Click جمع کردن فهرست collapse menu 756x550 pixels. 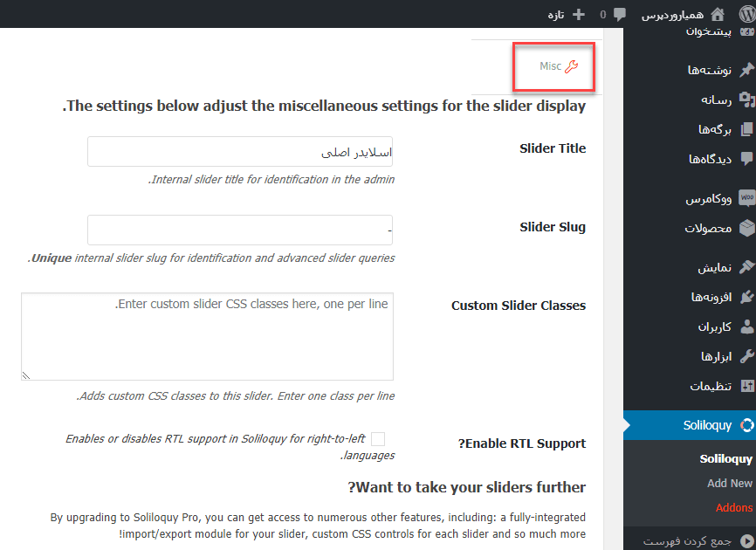click(690, 541)
